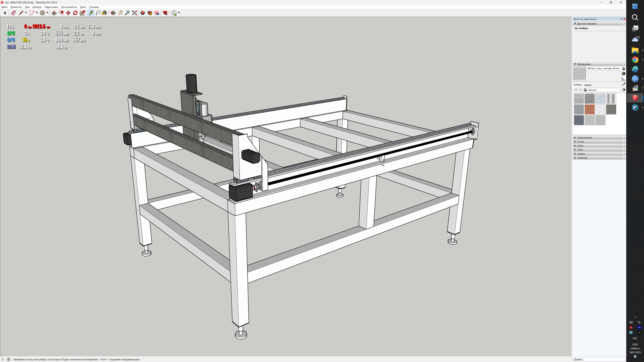Select the Paint Bucket tool
The width and height of the screenshot is (644, 362).
104,13
